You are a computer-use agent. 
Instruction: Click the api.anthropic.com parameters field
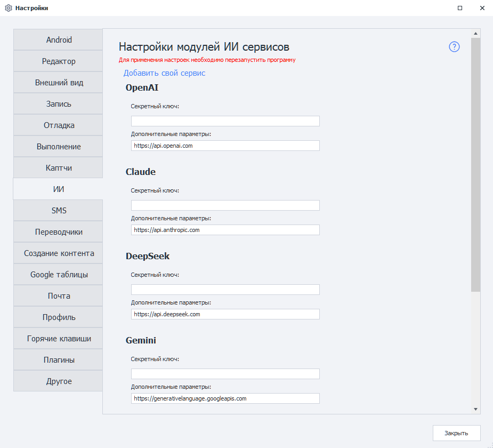(225, 230)
